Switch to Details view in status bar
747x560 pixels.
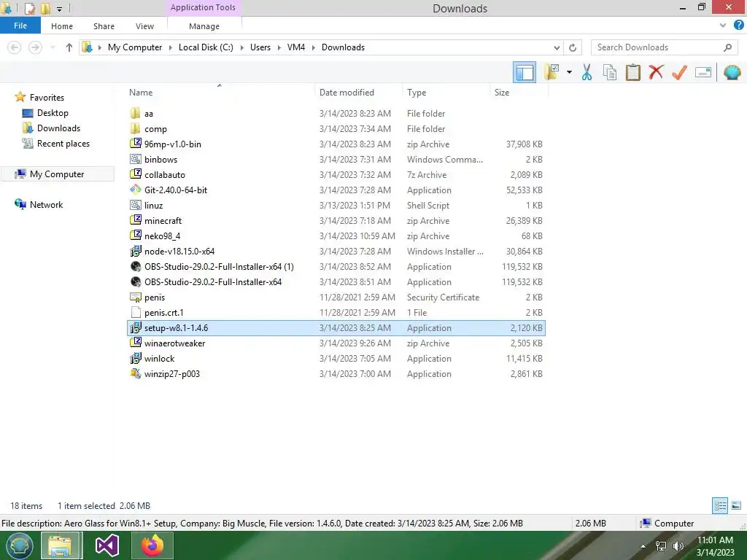[x=720, y=505]
